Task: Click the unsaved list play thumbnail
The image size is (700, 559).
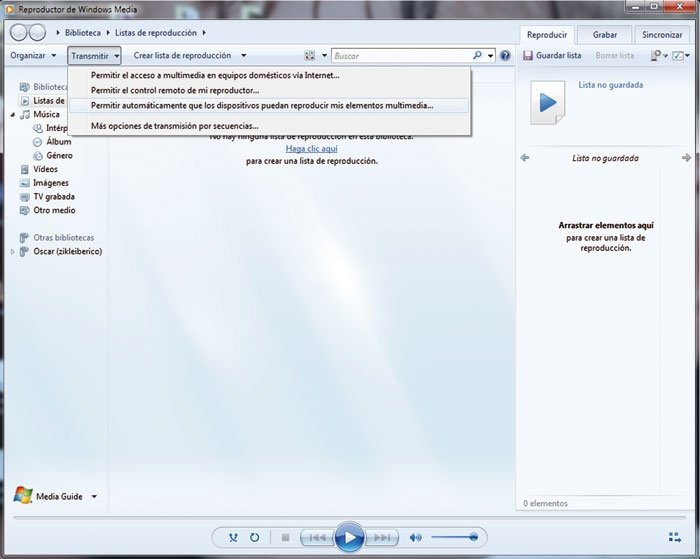Action: 547,103
